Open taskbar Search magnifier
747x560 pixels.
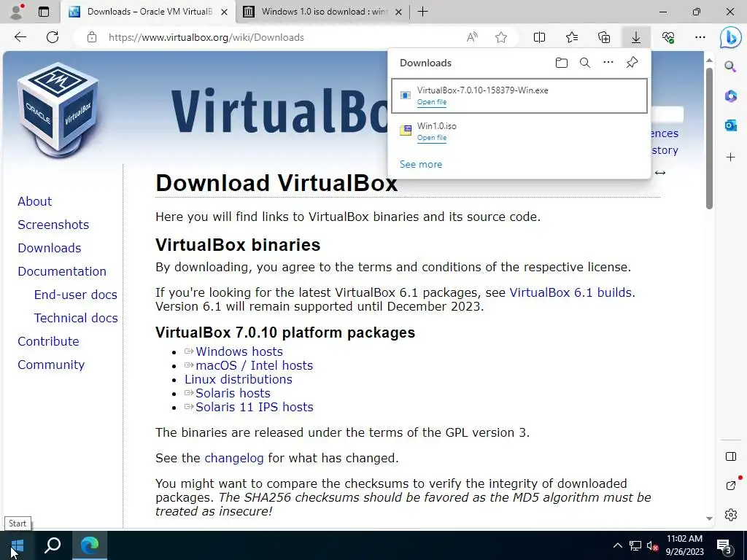coord(53,545)
